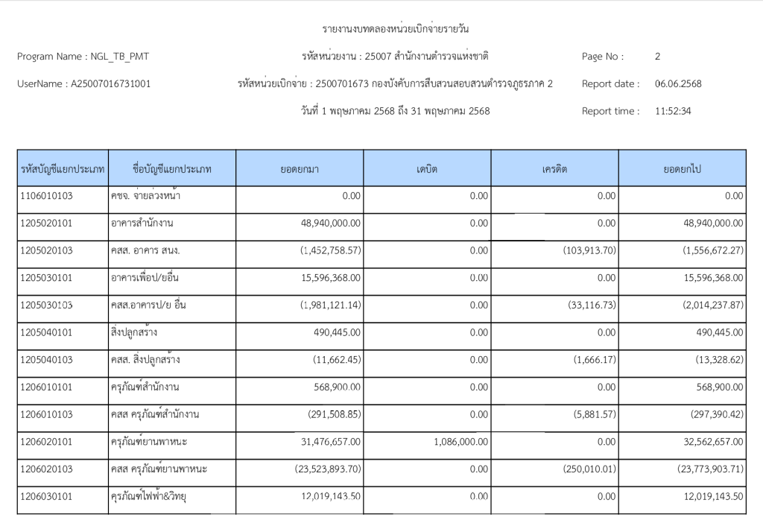The width and height of the screenshot is (763, 532).
Task: Click the "รหัสบัญชีแยกประเภท" column header
Action: pos(63,169)
